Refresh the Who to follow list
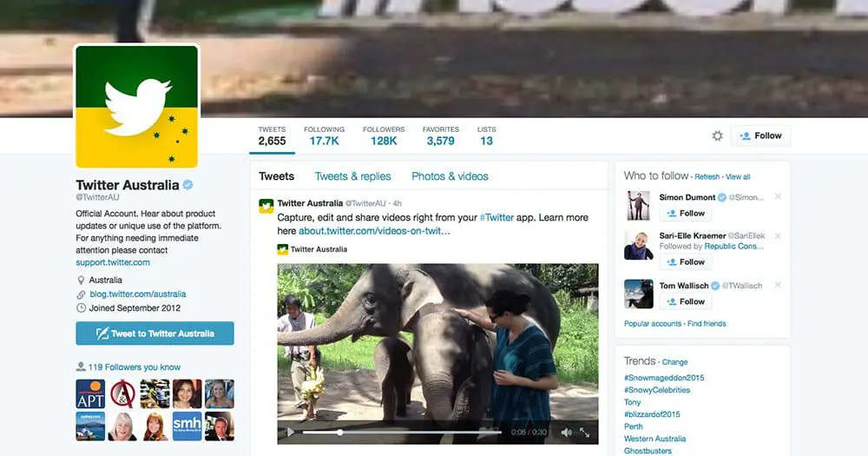Screen dimensions: 868x456 (707, 176)
